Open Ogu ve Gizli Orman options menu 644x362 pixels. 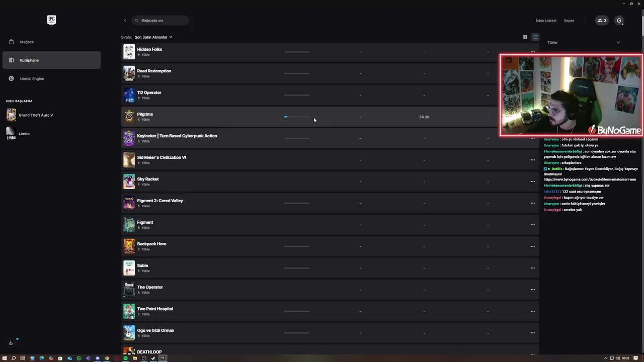pyautogui.click(x=532, y=333)
